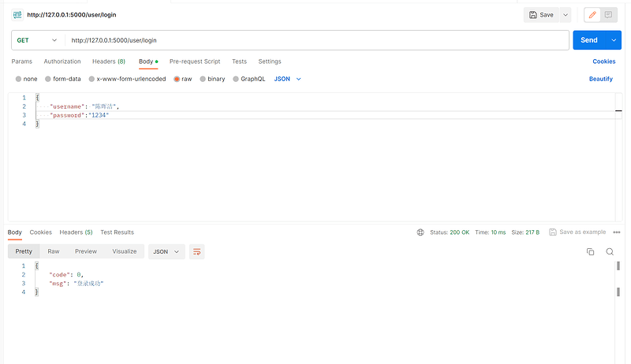Image resolution: width=631 pixels, height=364 pixels.
Task: Search the response with the magnifier icon
Action: click(x=610, y=251)
